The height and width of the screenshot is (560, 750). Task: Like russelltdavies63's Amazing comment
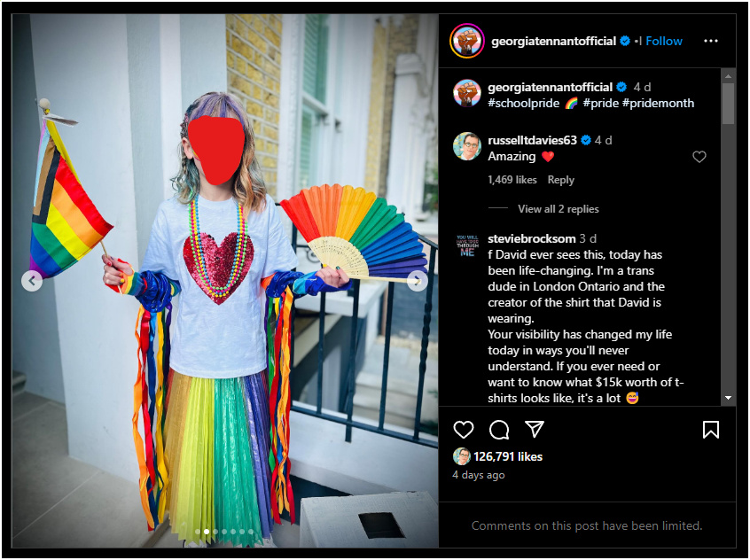coord(699,156)
